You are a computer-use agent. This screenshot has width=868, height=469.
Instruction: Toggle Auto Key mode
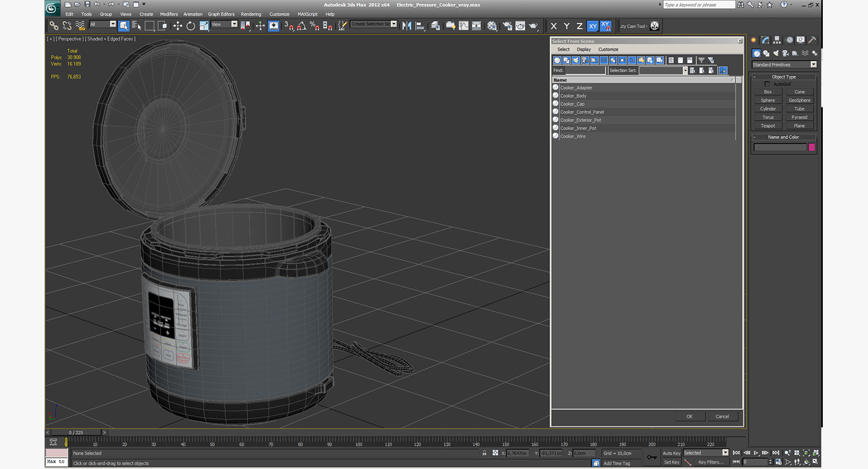click(672, 453)
